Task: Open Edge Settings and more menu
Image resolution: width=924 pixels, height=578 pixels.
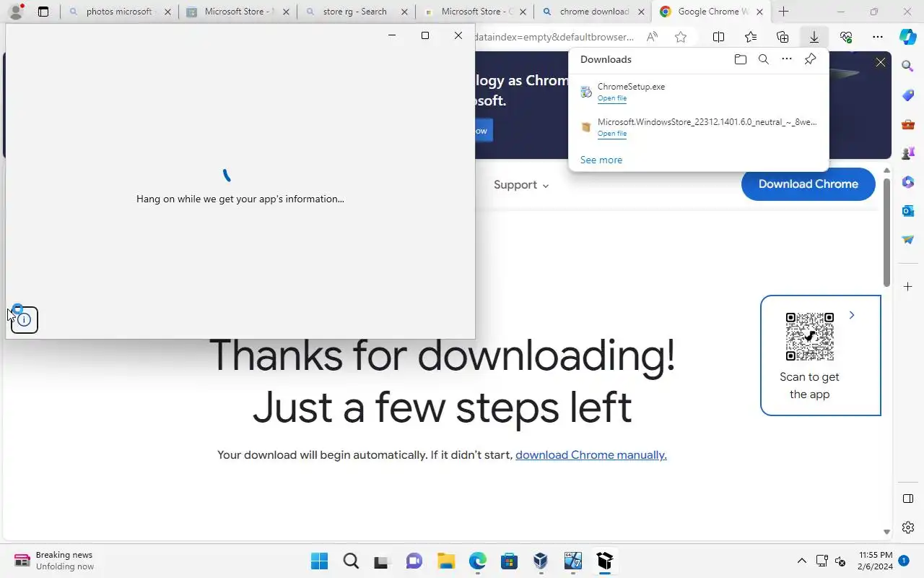Action: click(x=878, y=37)
